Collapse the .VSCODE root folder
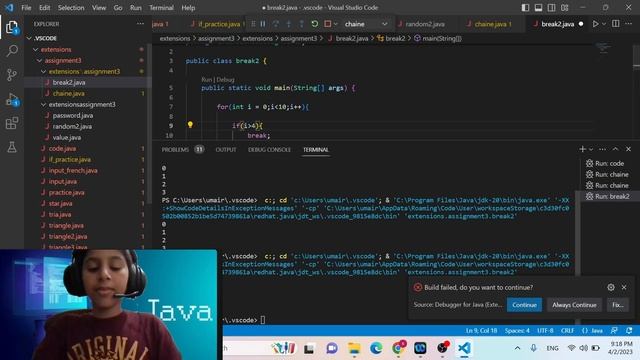This screenshot has width=640, height=360. pos(29,38)
